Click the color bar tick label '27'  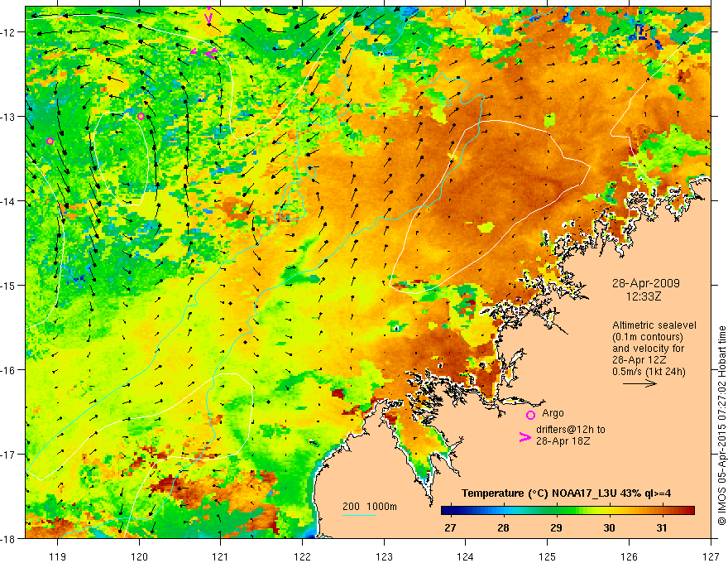[x=450, y=527]
